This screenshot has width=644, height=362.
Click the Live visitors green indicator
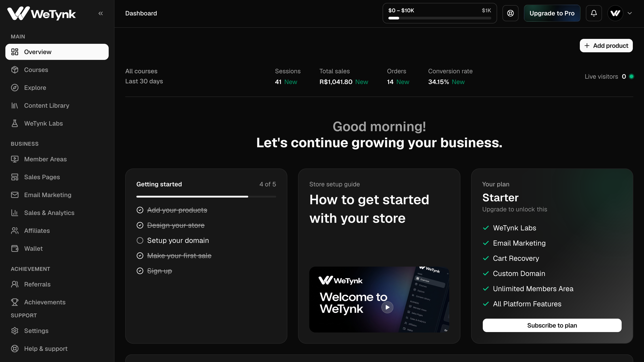[631, 76]
